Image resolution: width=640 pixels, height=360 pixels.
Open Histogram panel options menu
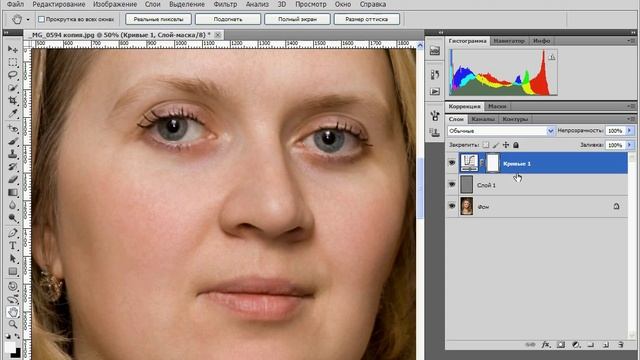pyautogui.click(x=631, y=41)
